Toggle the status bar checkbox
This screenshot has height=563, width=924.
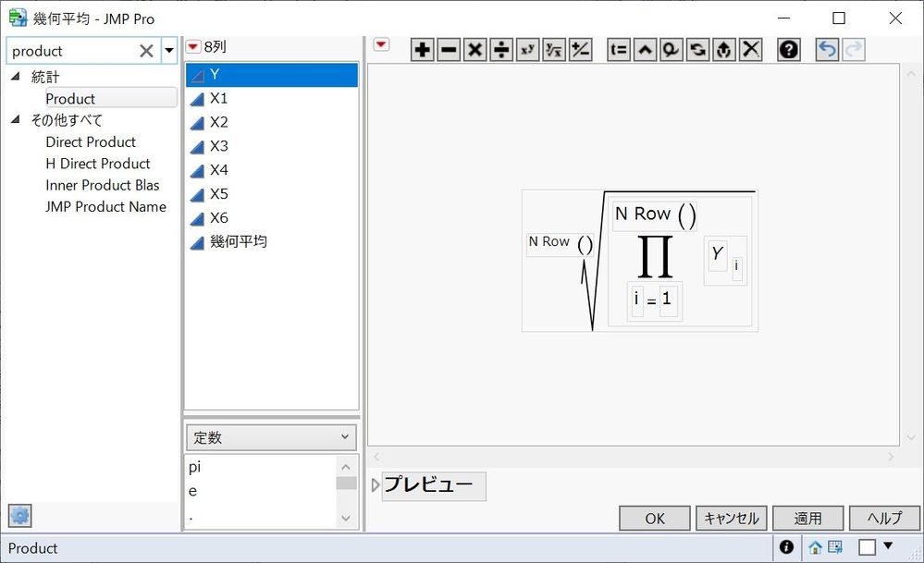tap(867, 547)
